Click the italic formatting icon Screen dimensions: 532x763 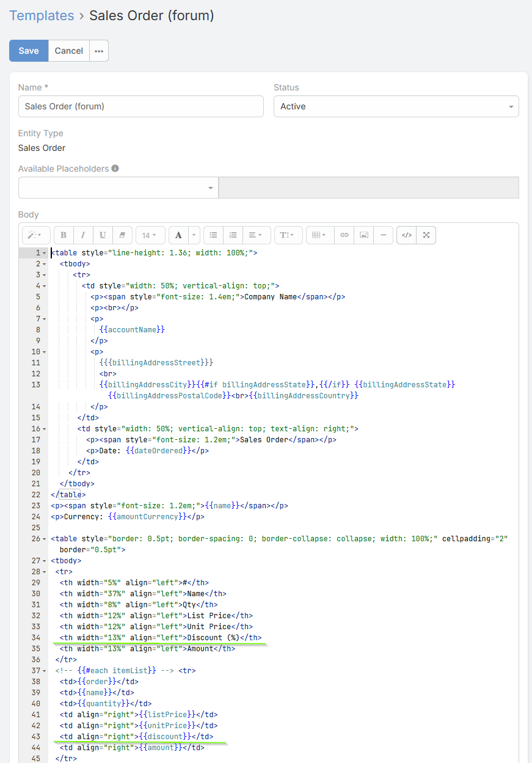pyautogui.click(x=83, y=235)
